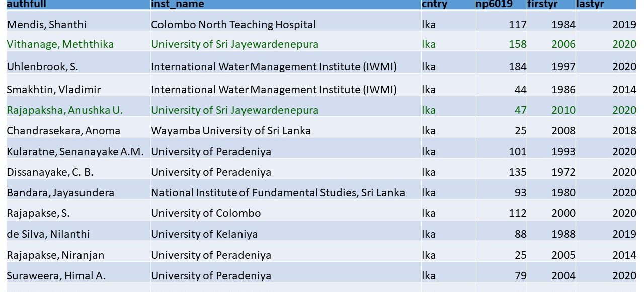This screenshot has height=292, width=644.
Task: Select author "Dissanayake, C. B."
Action: click(50, 172)
